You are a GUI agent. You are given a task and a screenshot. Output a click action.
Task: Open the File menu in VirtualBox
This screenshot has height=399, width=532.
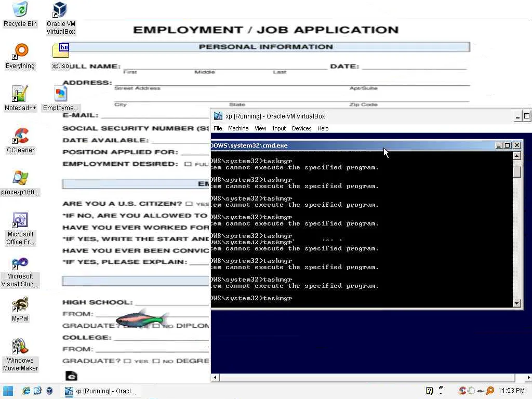point(218,128)
